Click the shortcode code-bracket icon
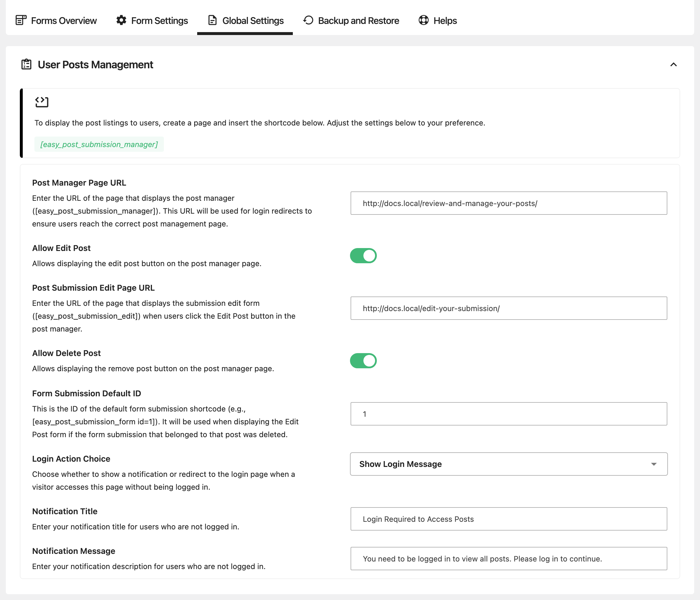 pyautogui.click(x=41, y=102)
